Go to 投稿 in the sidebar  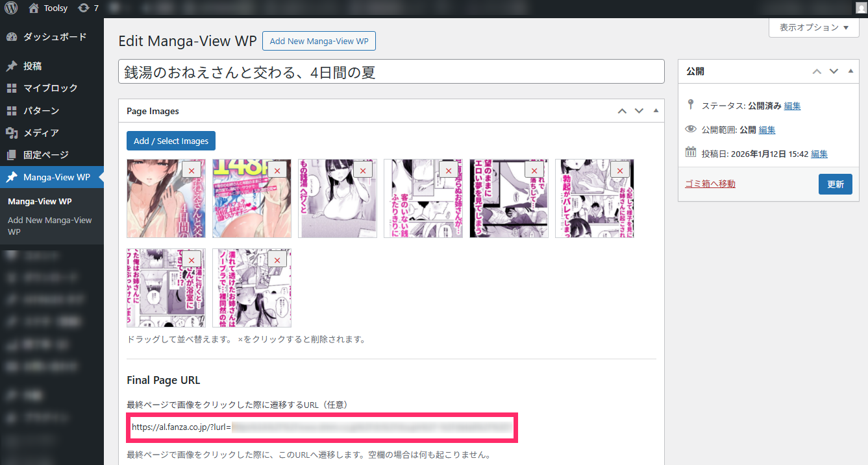pos(32,66)
